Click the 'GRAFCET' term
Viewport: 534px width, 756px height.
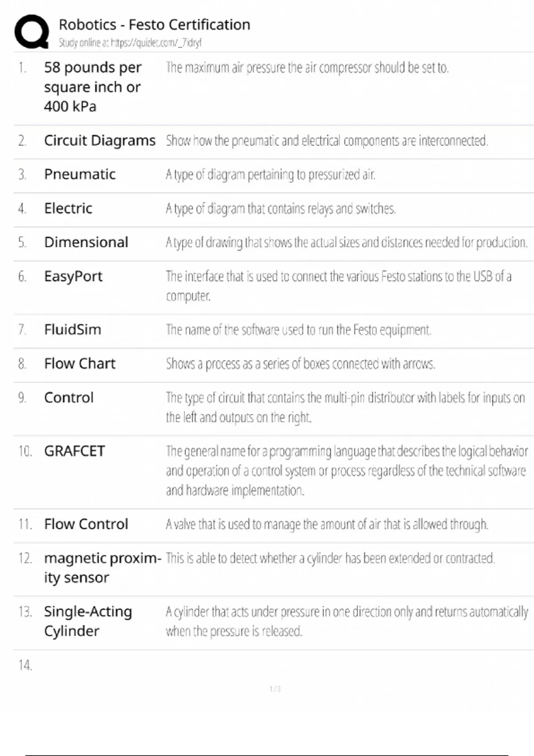tap(74, 451)
